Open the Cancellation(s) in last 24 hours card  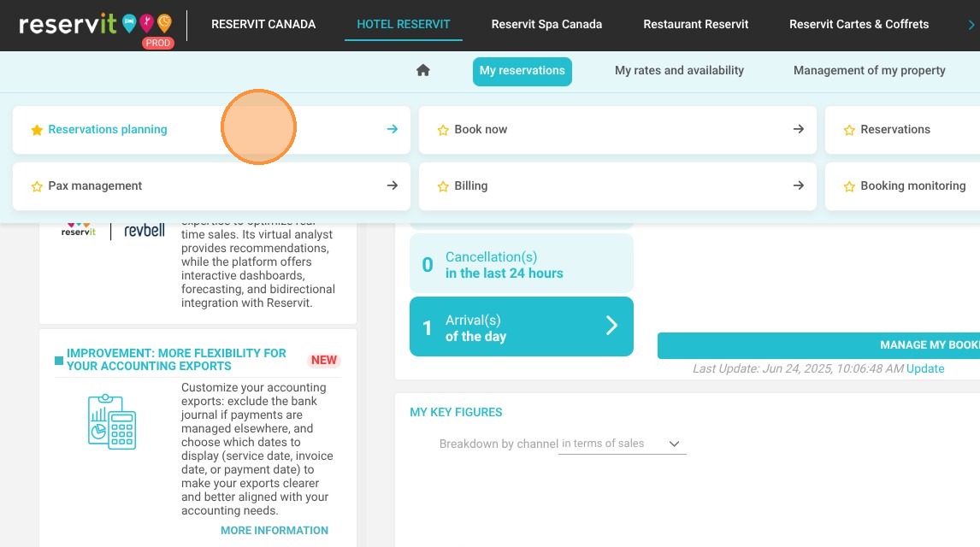[522, 265]
